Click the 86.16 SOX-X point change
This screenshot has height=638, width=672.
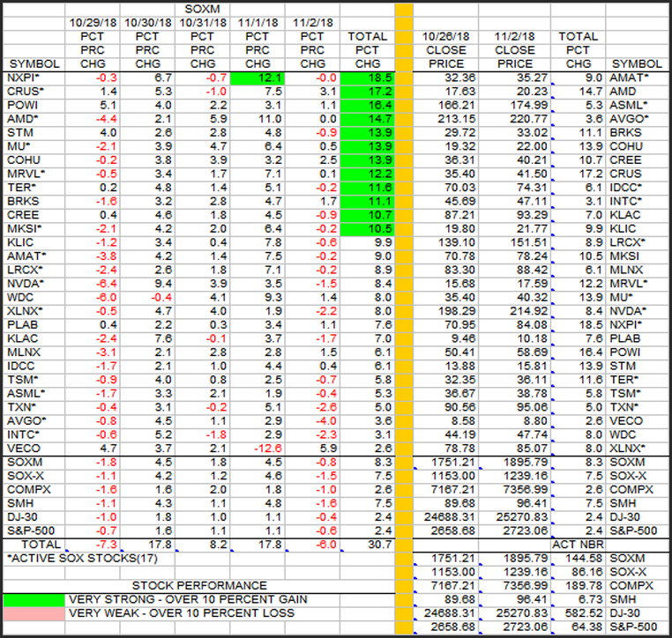586,572
